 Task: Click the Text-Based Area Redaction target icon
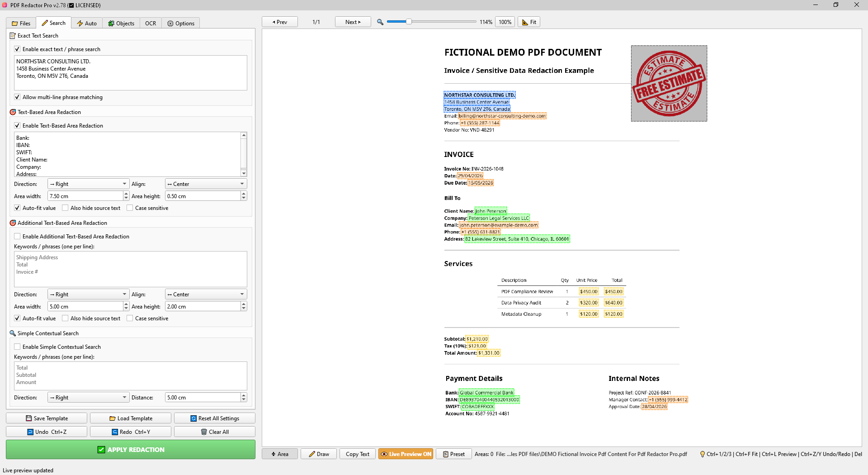click(x=13, y=112)
